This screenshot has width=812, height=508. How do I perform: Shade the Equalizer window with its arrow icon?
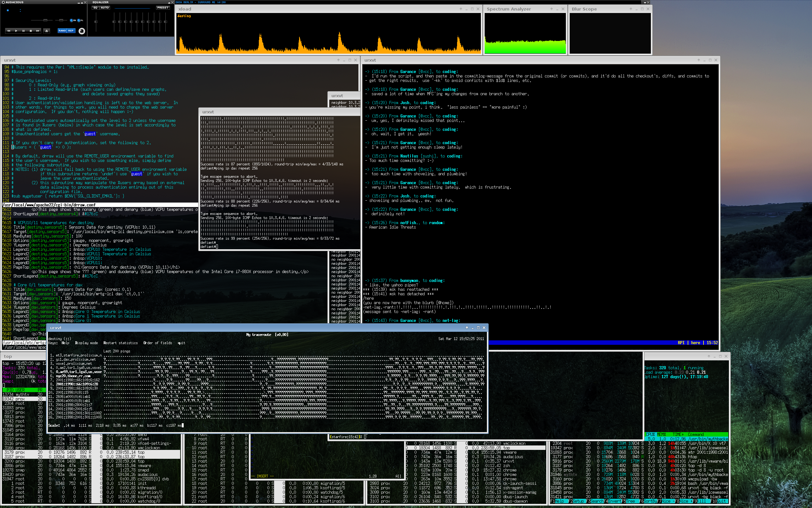[169, 2]
